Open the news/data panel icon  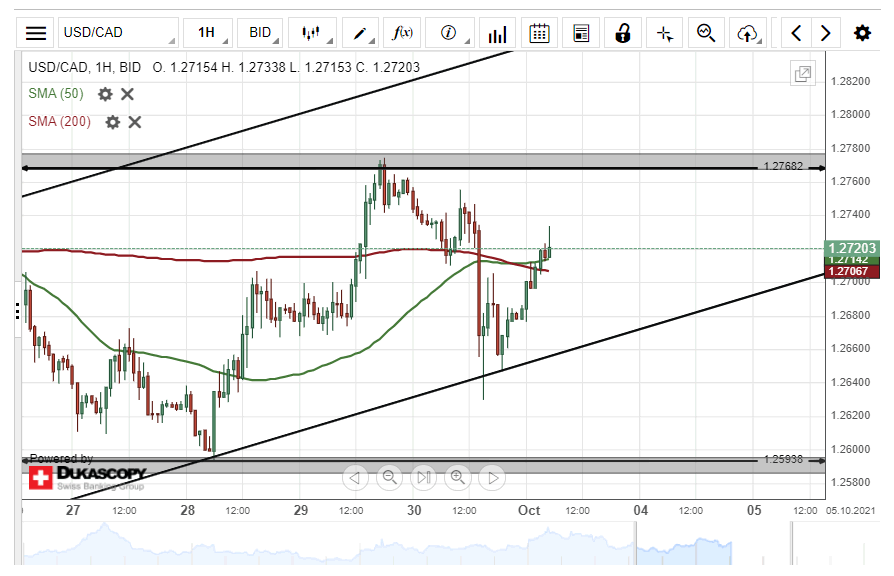[581, 33]
